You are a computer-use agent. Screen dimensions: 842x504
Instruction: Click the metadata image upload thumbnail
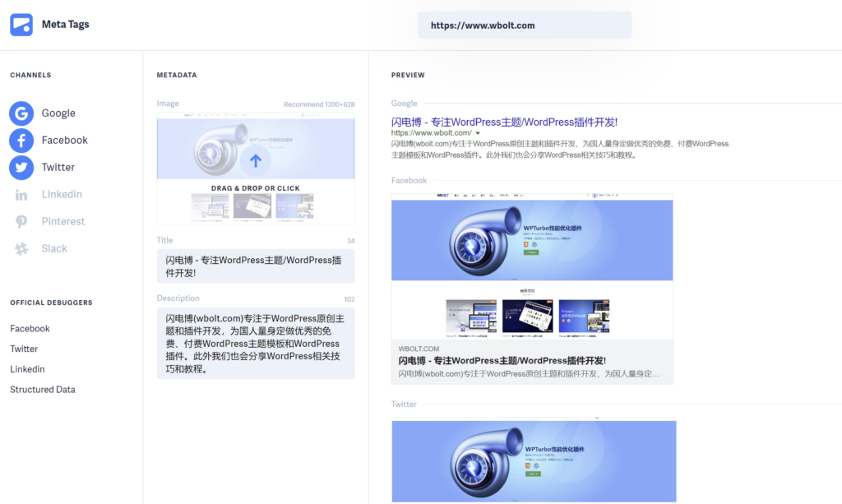click(256, 169)
